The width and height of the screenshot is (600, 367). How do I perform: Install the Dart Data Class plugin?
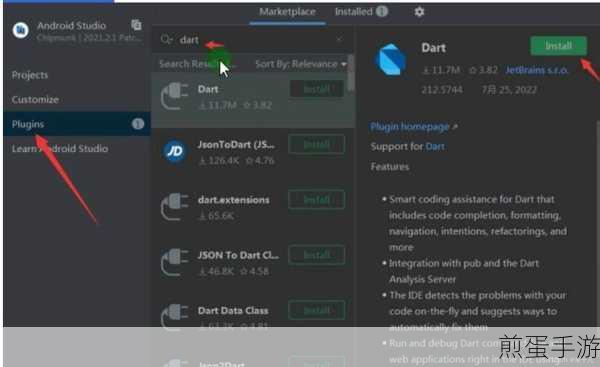pyautogui.click(x=316, y=310)
